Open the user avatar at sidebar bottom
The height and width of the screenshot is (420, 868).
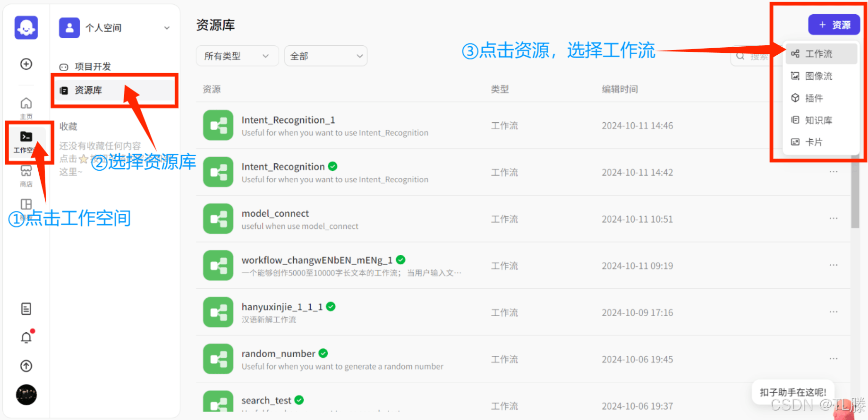pos(26,395)
